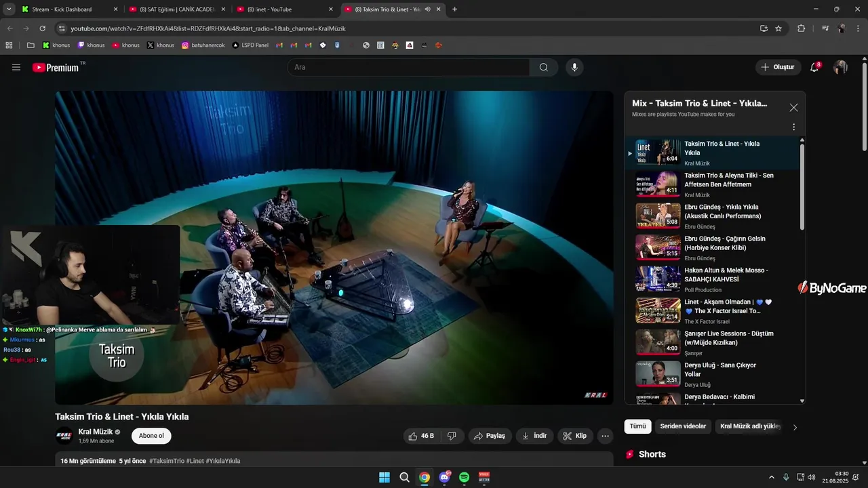Screen dimensions: 868x488
Task: Open Spotify from taskbar
Action: [464, 477]
